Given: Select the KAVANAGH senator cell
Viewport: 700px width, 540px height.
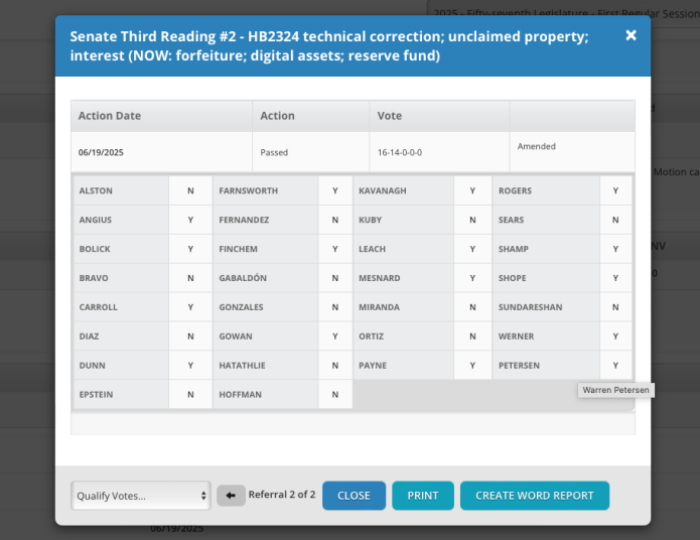Looking at the screenshot, I should (x=403, y=191).
